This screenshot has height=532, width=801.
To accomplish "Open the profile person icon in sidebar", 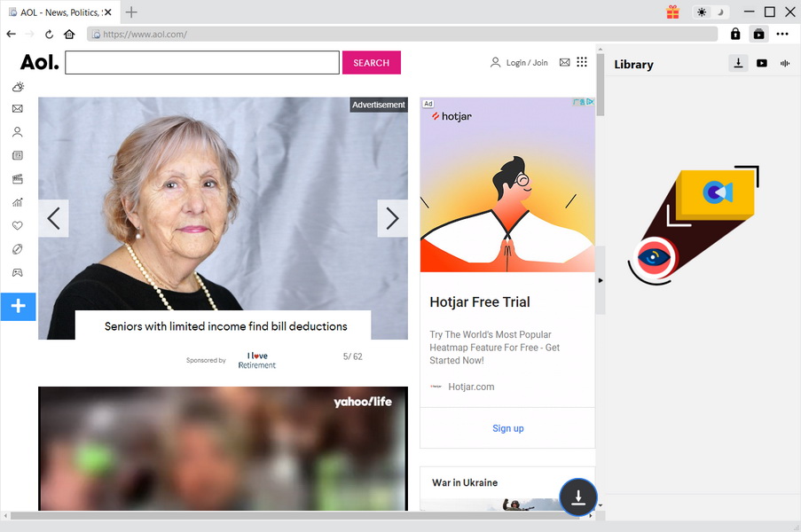I will (18, 132).
